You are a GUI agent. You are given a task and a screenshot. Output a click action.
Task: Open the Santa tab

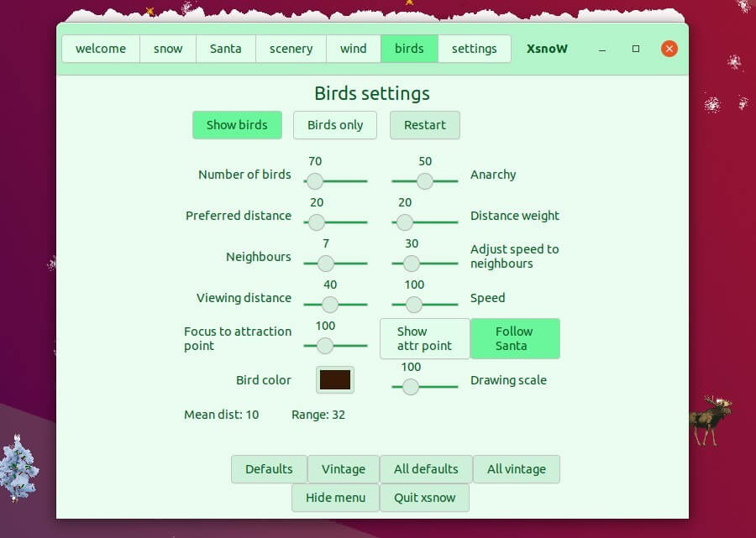coord(225,49)
